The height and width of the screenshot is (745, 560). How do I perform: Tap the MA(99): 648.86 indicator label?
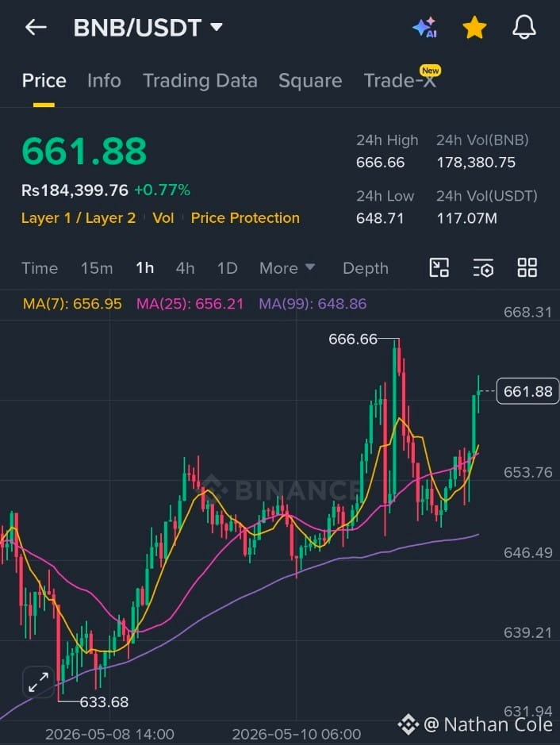click(313, 304)
